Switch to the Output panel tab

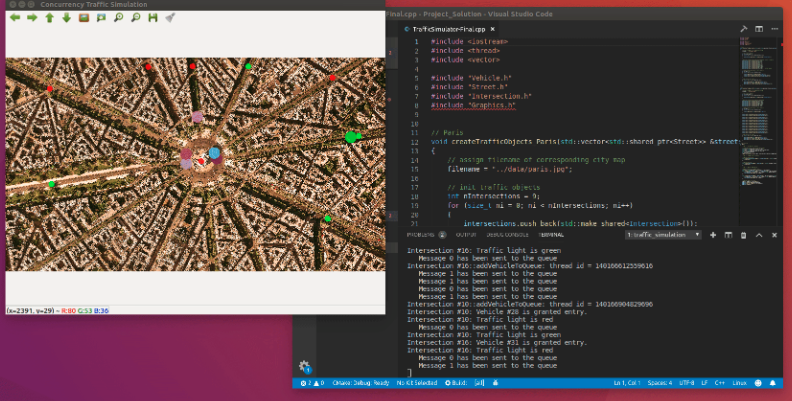point(466,235)
